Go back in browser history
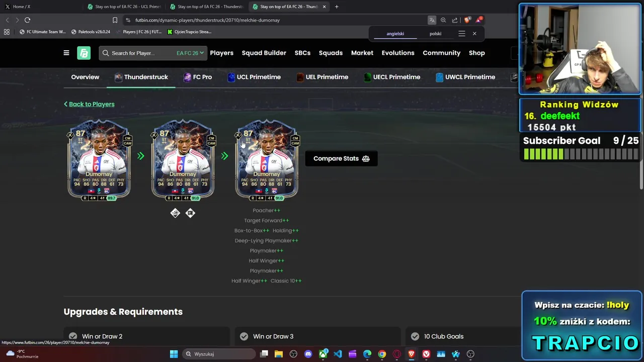 point(7,20)
